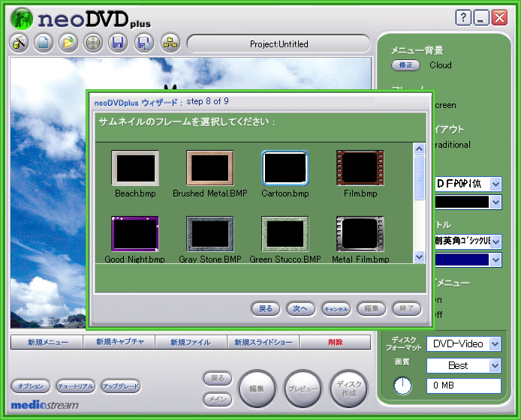This screenshot has height=420, width=521.
Task: Open the menu structure tree icon
Action: tap(170, 43)
